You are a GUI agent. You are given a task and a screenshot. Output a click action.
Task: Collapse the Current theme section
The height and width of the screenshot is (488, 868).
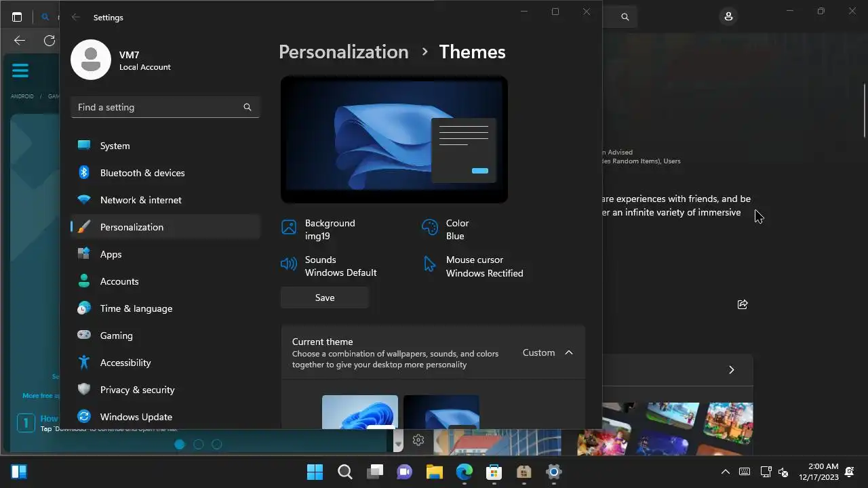coord(569,352)
